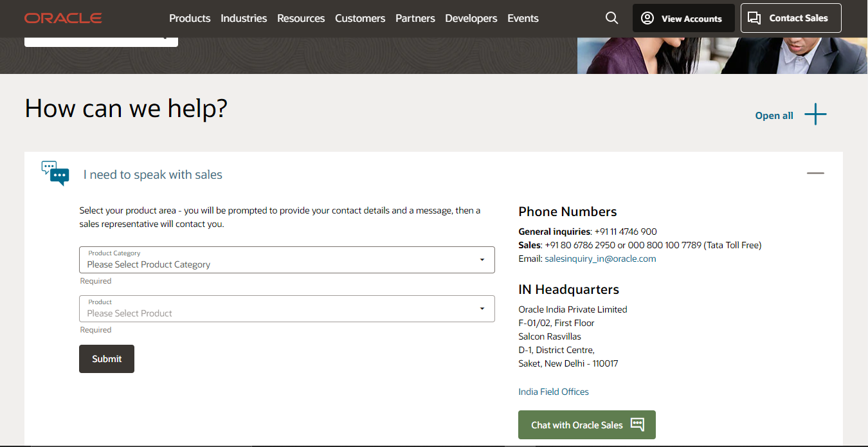
Task: Collapse the sales section with minus icon
Action: tap(815, 174)
